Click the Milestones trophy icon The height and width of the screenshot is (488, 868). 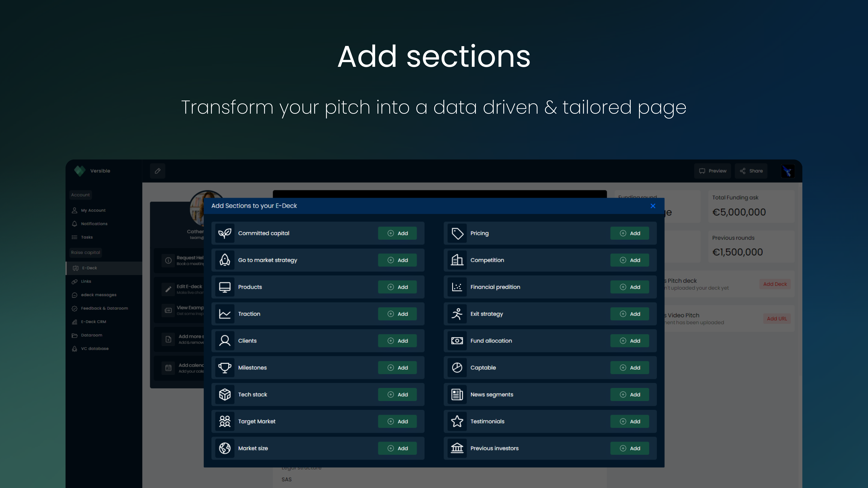(x=225, y=368)
